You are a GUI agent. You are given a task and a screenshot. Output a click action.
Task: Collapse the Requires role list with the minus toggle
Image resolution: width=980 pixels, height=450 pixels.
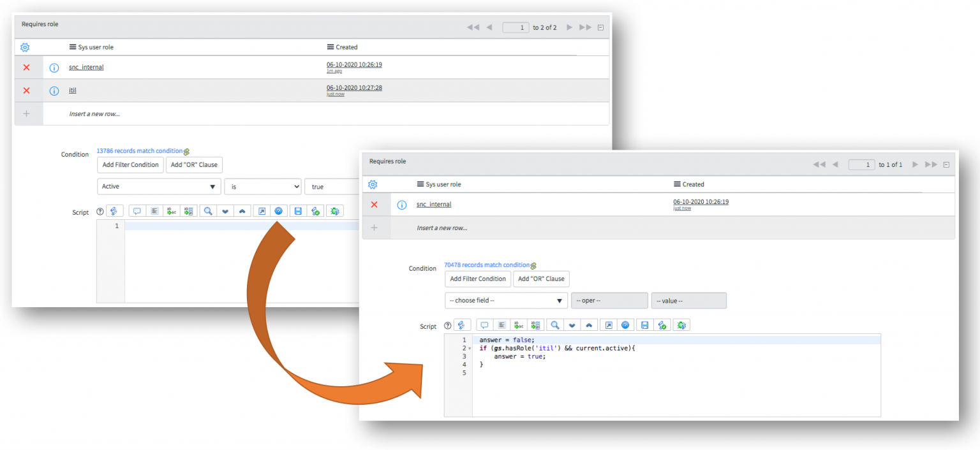coord(947,164)
